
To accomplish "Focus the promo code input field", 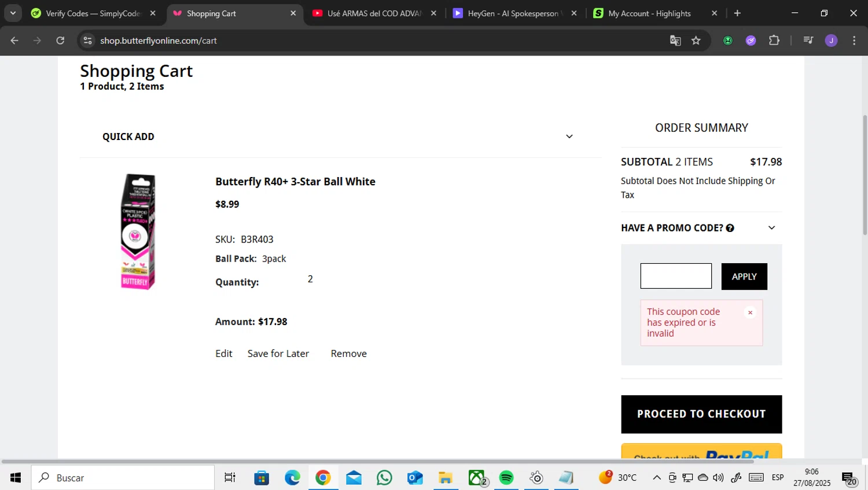I will point(676,276).
